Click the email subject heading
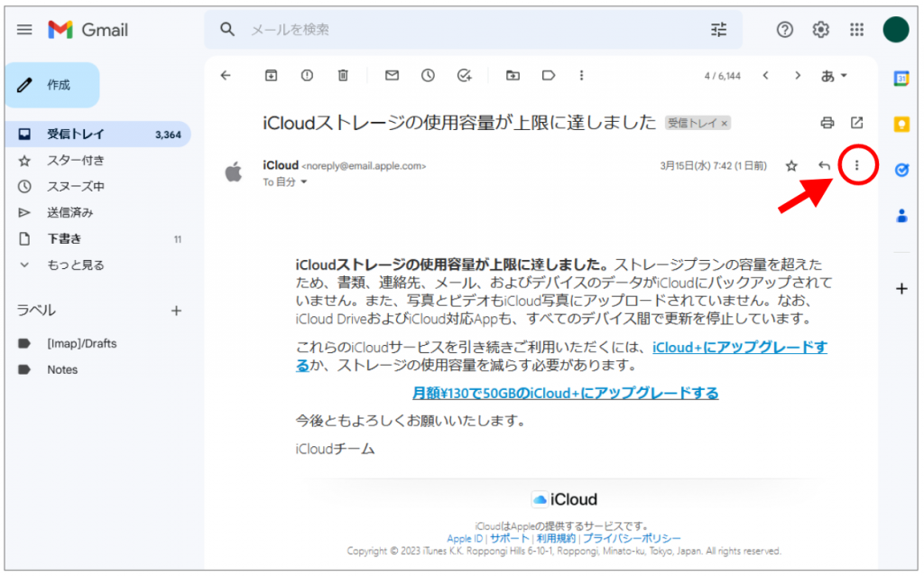This screenshot has width=924, height=577. (x=459, y=123)
